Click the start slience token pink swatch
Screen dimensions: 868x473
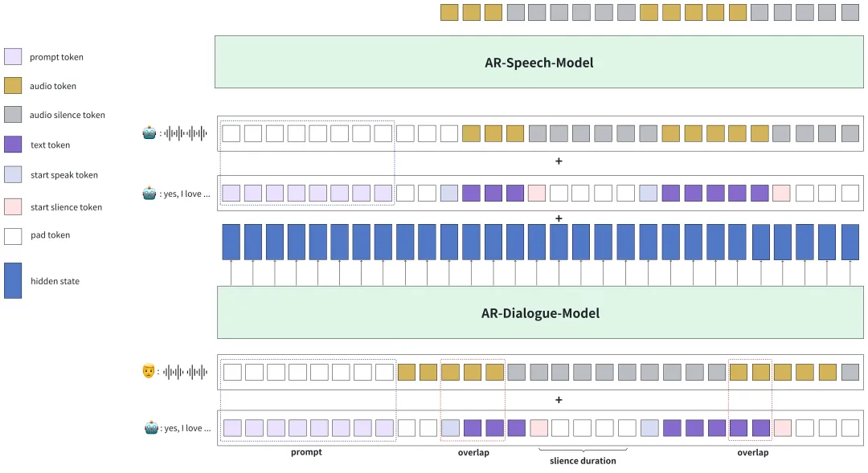click(x=13, y=206)
